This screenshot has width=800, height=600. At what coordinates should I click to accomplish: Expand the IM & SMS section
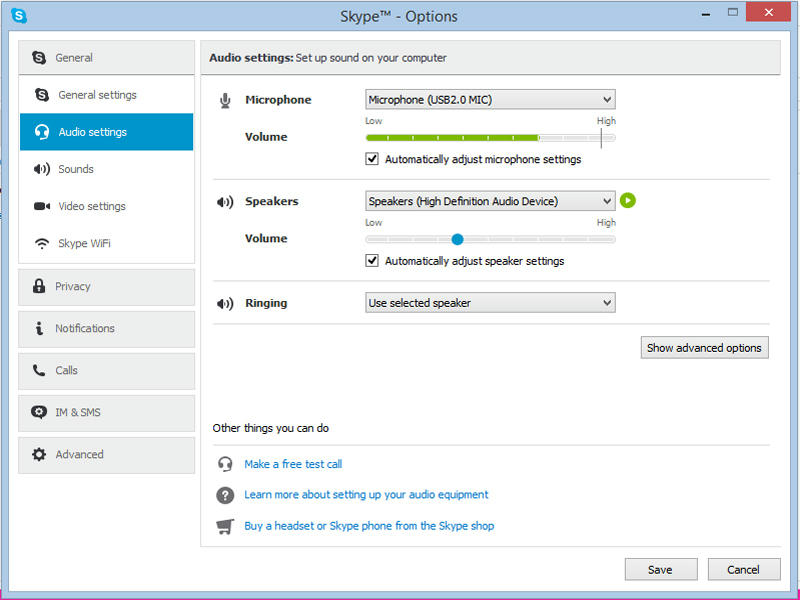(x=107, y=413)
